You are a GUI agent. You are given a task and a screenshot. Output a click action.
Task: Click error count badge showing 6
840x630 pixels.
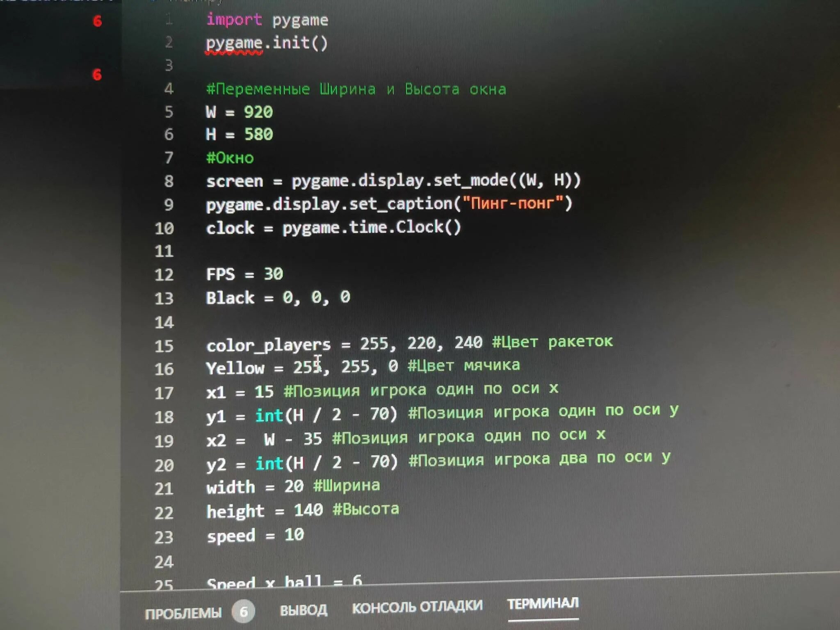[x=231, y=611]
